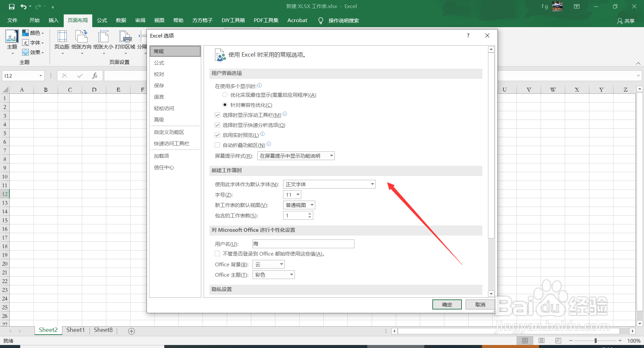644x348 pixels.
Task: Select 高级 category in Excel Options
Action: tap(175, 120)
